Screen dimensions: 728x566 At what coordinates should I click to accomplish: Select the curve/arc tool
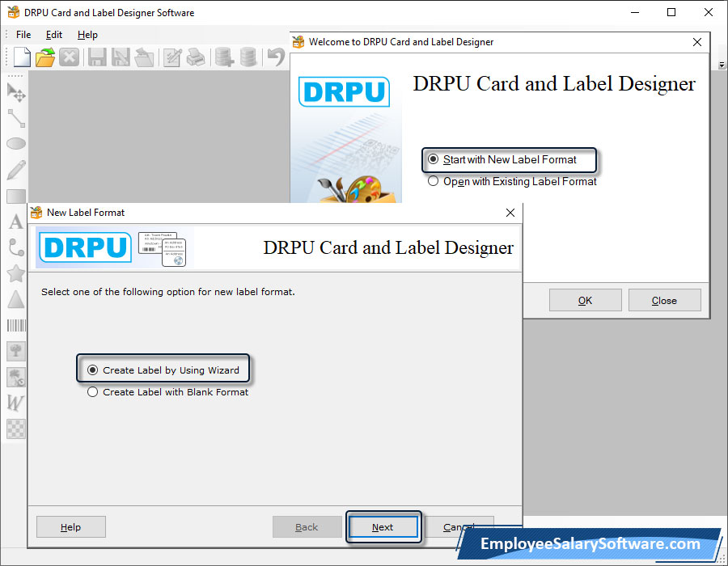16,247
